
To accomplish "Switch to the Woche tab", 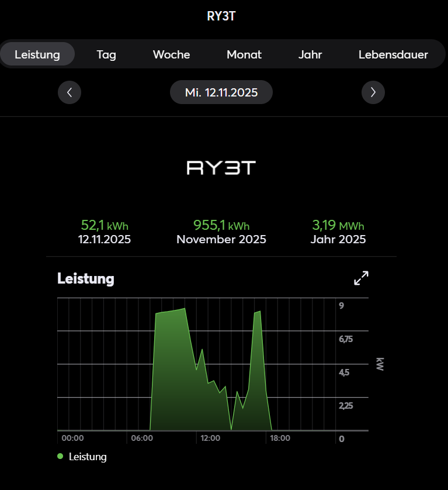I will click(171, 54).
